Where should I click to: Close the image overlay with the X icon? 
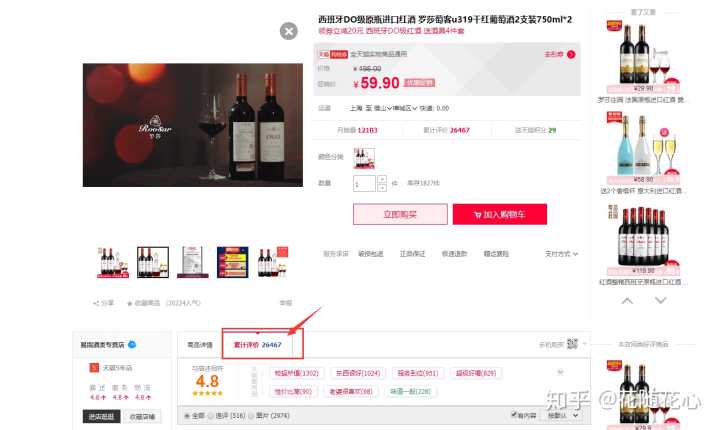[x=288, y=31]
